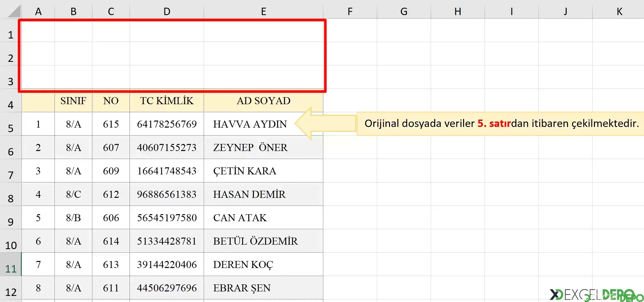Select row 11 header
Screen dimensions: 644x302
(11, 264)
